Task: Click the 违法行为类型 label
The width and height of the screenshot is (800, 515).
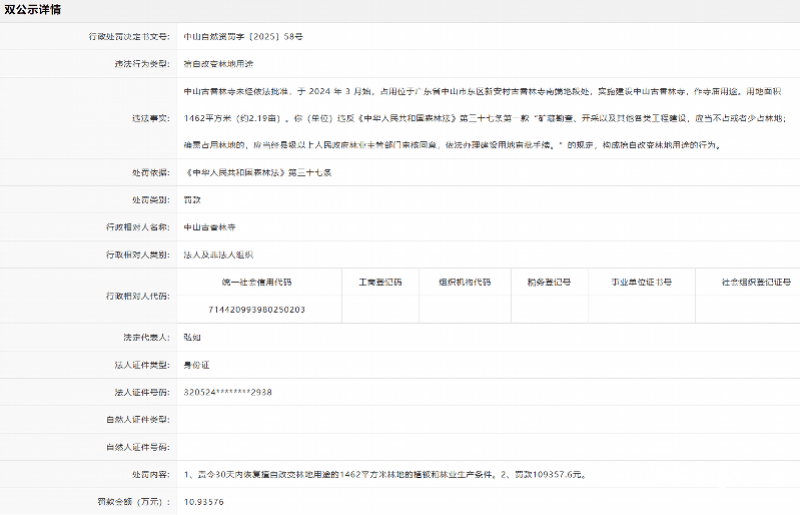Action: (x=142, y=64)
